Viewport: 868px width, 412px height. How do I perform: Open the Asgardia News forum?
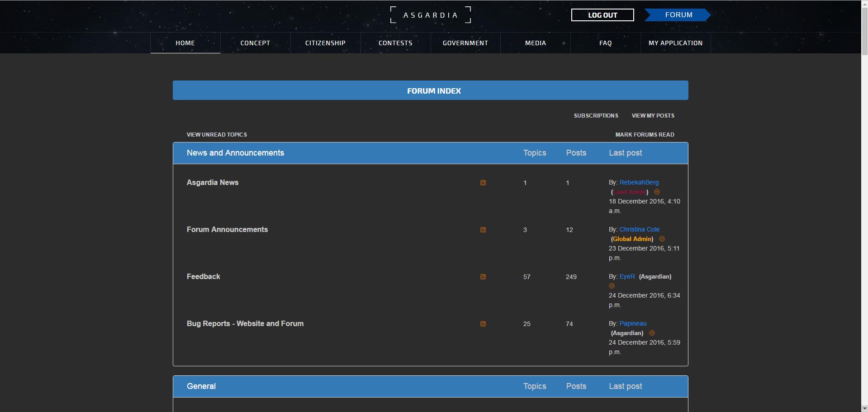(x=213, y=183)
